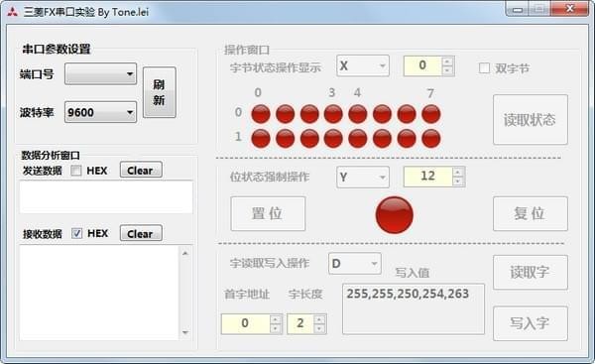Click the 写入值 field containing 255,255,250,254,263
Screen dimensions: 595x364
point(414,308)
